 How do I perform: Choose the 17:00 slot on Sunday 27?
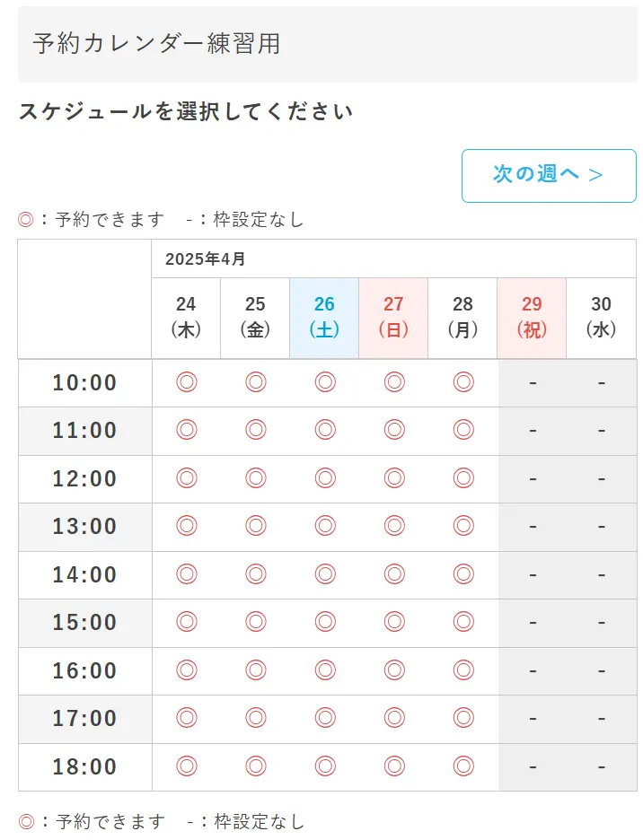(394, 718)
